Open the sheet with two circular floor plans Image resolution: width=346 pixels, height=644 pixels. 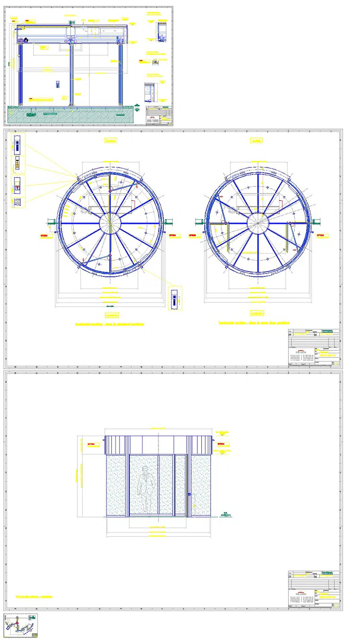click(x=173, y=249)
